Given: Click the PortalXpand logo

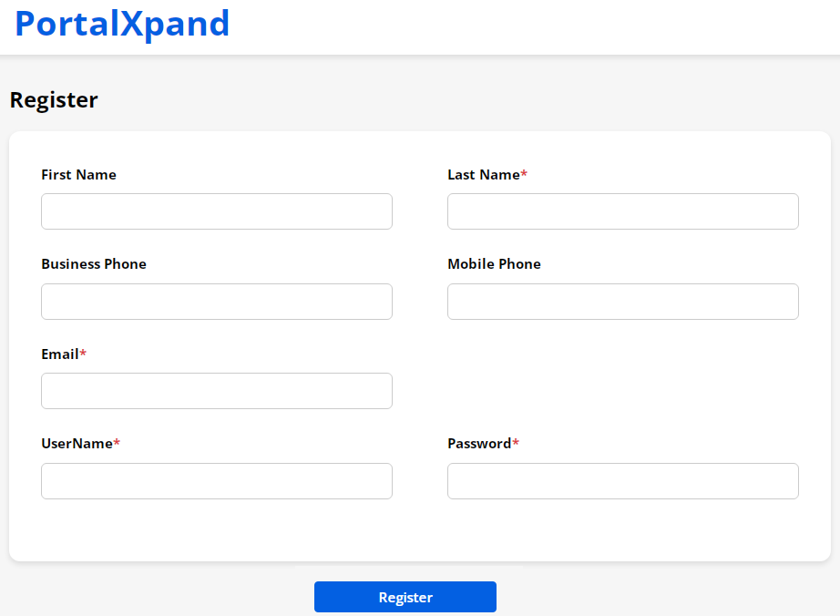Looking at the screenshot, I should coord(122,24).
